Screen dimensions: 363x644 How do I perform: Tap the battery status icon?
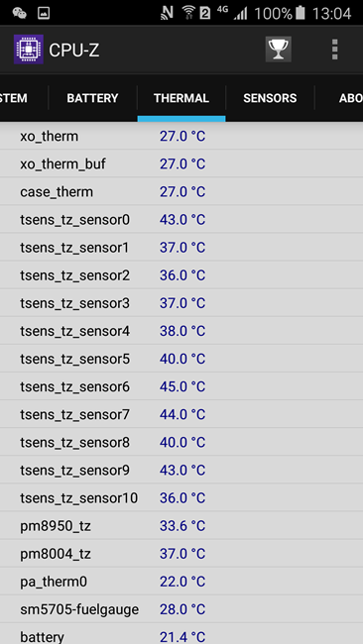pos(301,13)
